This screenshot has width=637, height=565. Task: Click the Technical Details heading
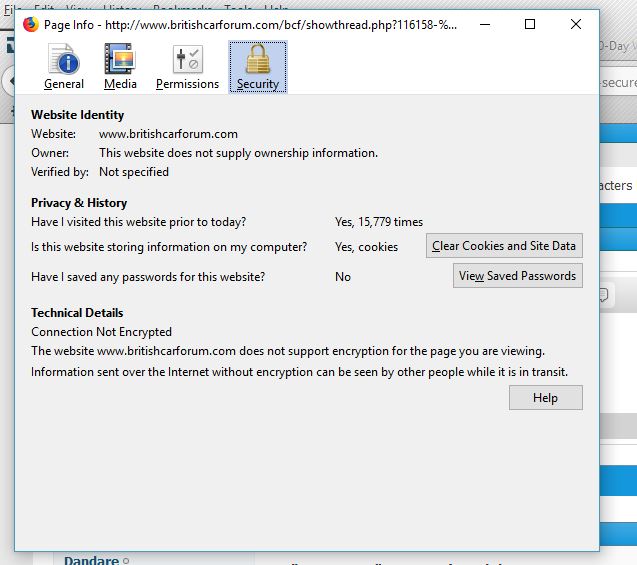pos(77,313)
